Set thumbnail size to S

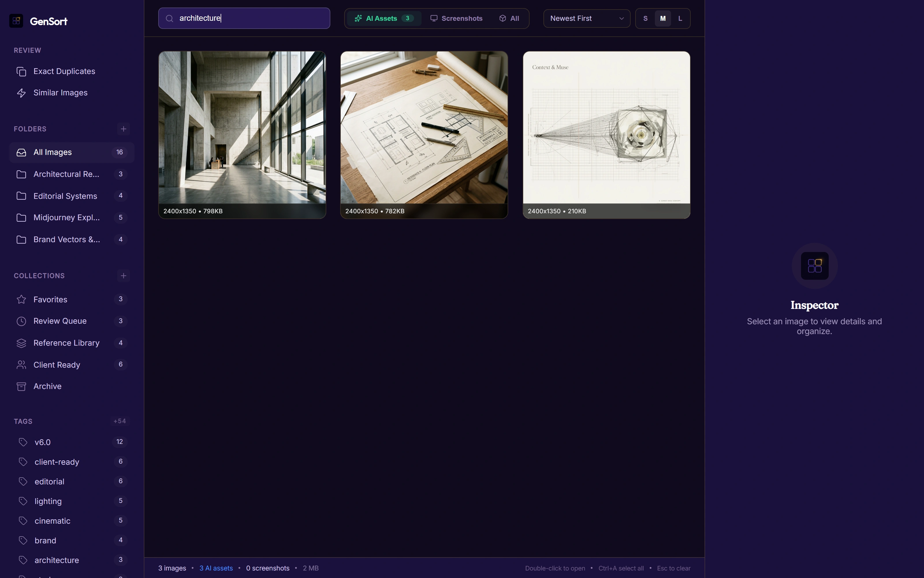[x=645, y=18]
